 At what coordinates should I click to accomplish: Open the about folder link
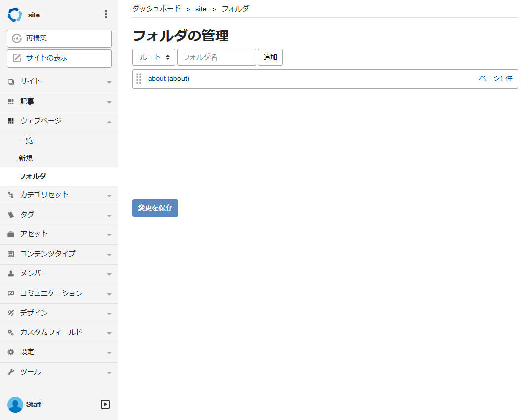pyautogui.click(x=157, y=78)
